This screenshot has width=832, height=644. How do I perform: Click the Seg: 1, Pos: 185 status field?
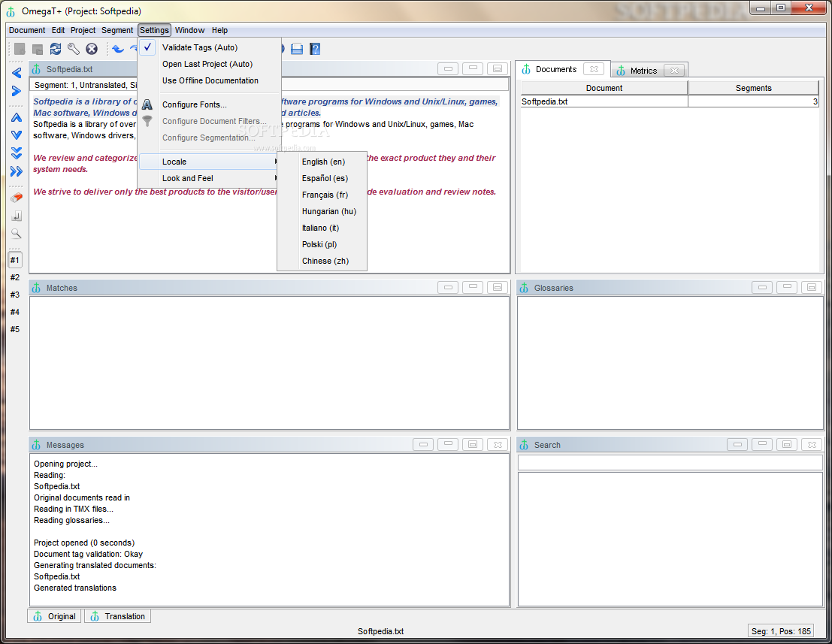click(x=781, y=631)
